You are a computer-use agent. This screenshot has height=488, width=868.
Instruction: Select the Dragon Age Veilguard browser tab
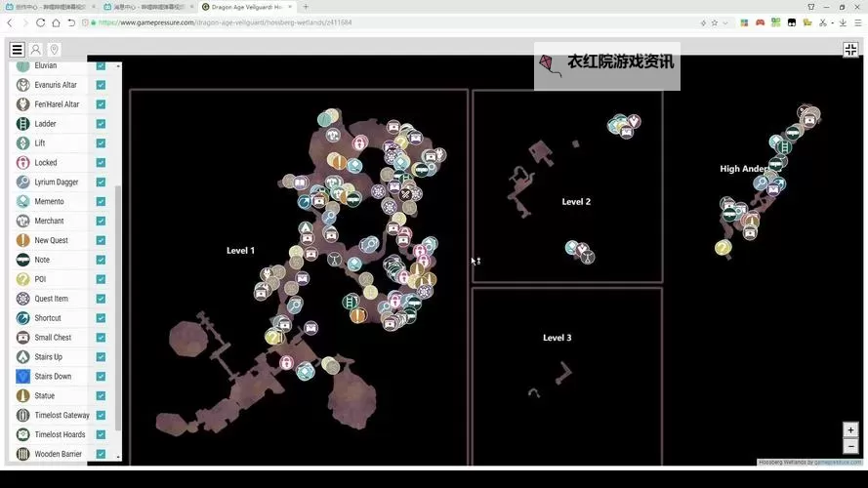point(246,7)
